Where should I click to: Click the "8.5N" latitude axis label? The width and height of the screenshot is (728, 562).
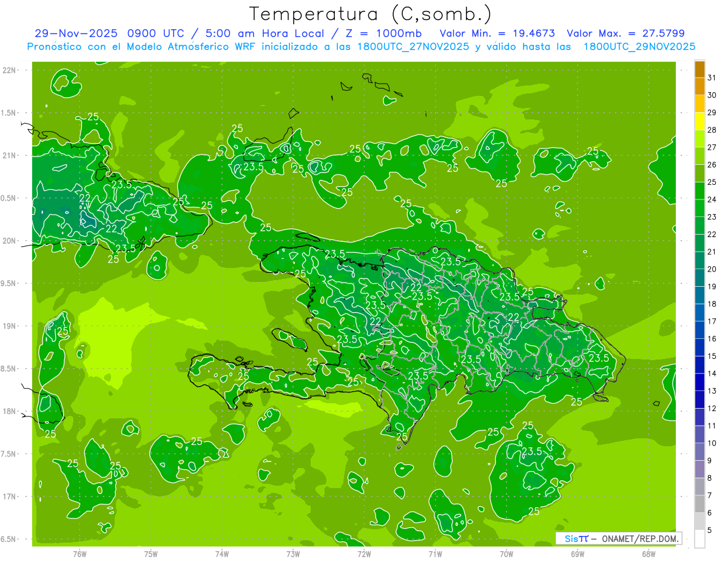coord(9,369)
